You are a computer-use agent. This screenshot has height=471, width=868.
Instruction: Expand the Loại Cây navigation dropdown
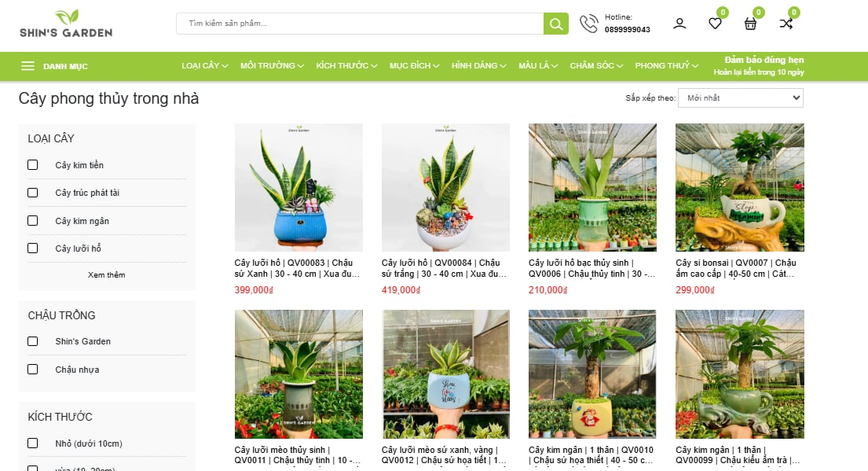coord(205,66)
